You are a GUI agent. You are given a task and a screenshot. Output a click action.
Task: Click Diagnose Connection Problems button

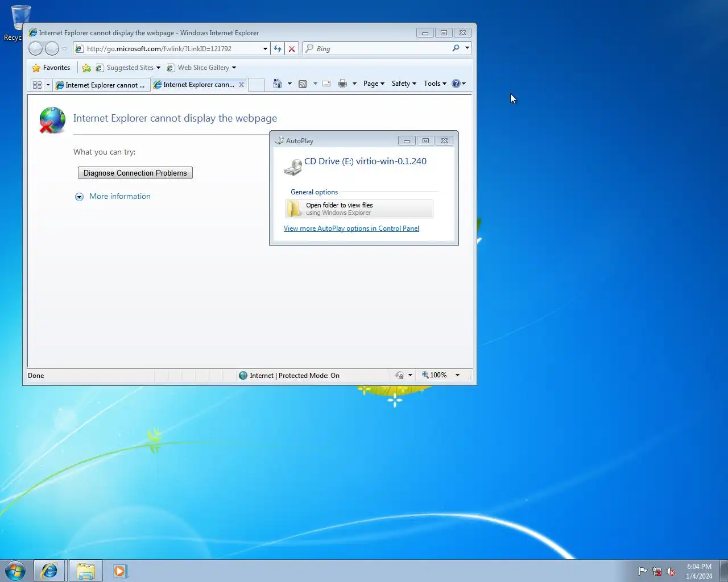point(135,173)
